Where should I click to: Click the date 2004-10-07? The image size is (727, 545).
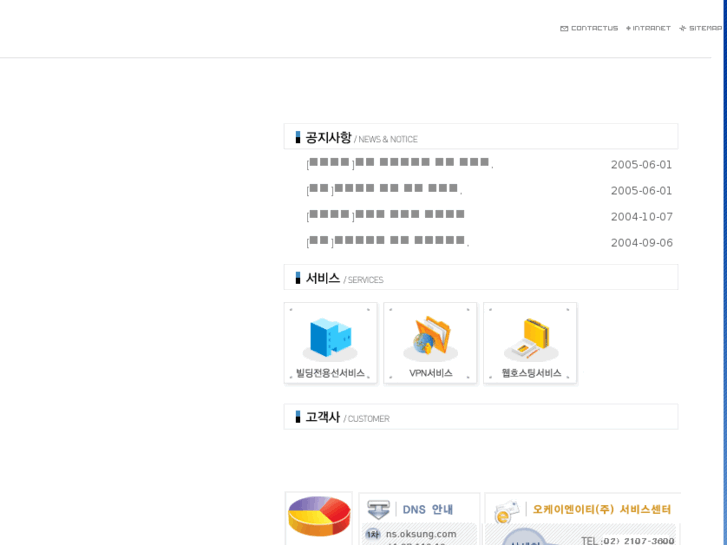tap(642, 217)
